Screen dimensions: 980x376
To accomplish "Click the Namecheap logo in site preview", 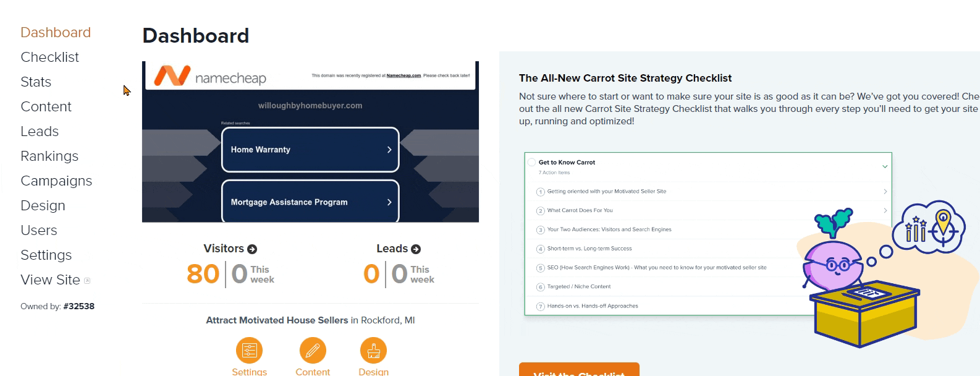I will pyautogui.click(x=210, y=77).
